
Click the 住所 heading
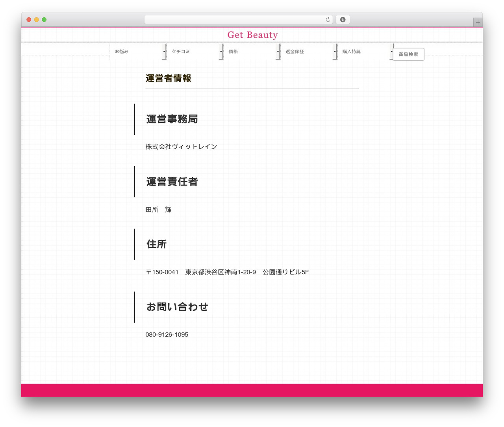point(156,244)
